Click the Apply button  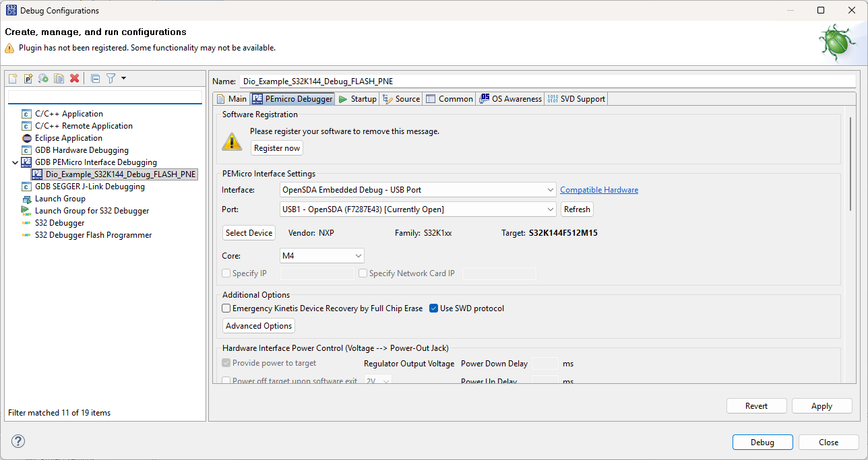(x=822, y=406)
